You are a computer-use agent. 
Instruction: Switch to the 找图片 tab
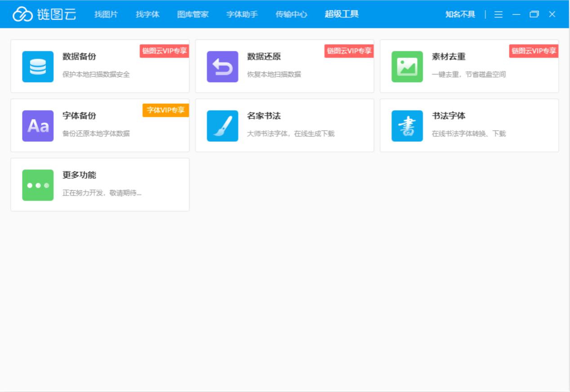106,14
